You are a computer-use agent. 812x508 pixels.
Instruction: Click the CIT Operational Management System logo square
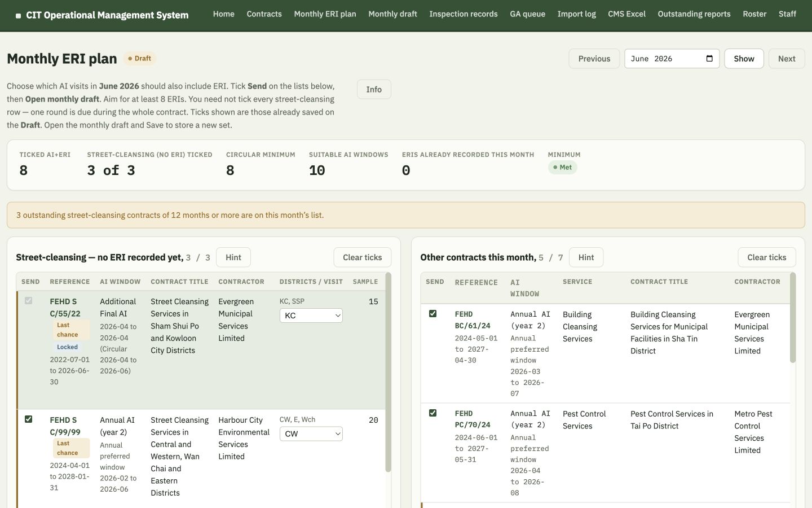[x=18, y=16]
